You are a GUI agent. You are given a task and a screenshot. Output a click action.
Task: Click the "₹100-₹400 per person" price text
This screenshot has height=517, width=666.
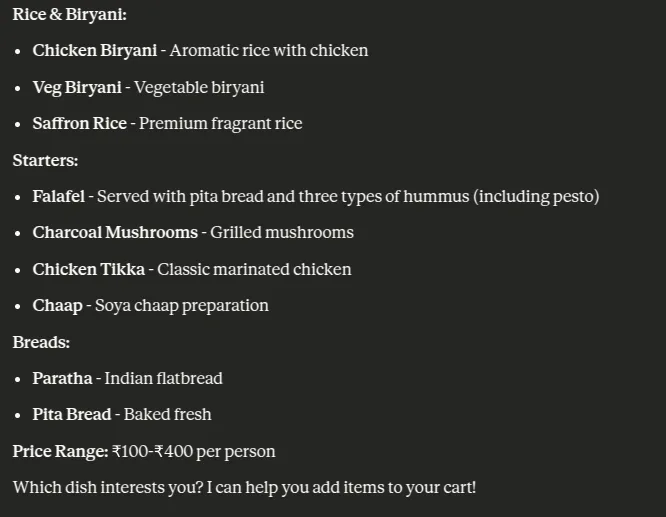coord(194,451)
